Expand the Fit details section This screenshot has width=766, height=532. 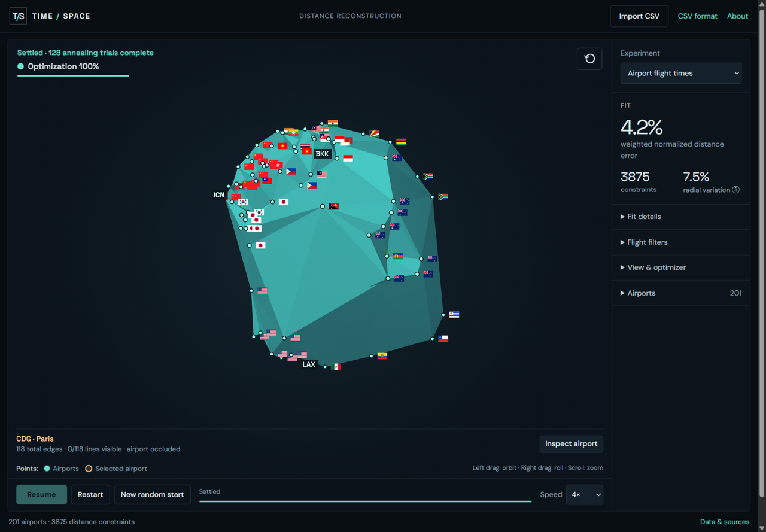(681, 217)
